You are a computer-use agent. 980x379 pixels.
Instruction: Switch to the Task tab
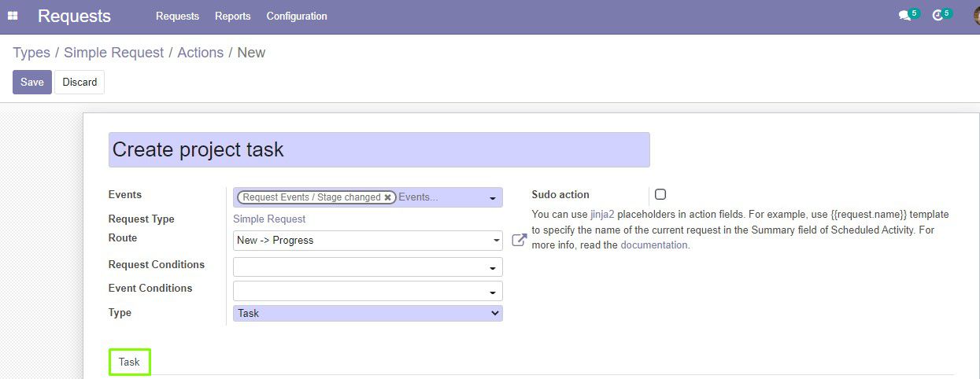point(129,362)
